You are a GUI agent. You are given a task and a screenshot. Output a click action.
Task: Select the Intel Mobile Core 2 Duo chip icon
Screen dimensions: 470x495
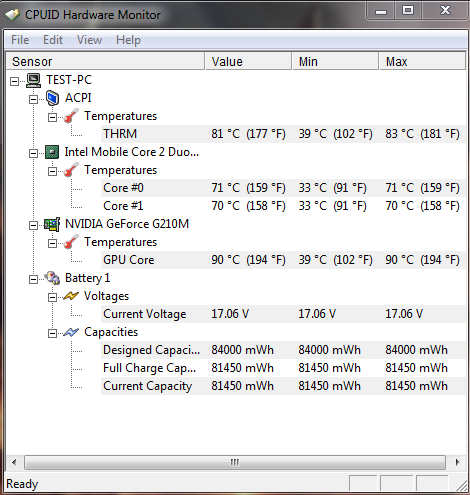pos(52,152)
